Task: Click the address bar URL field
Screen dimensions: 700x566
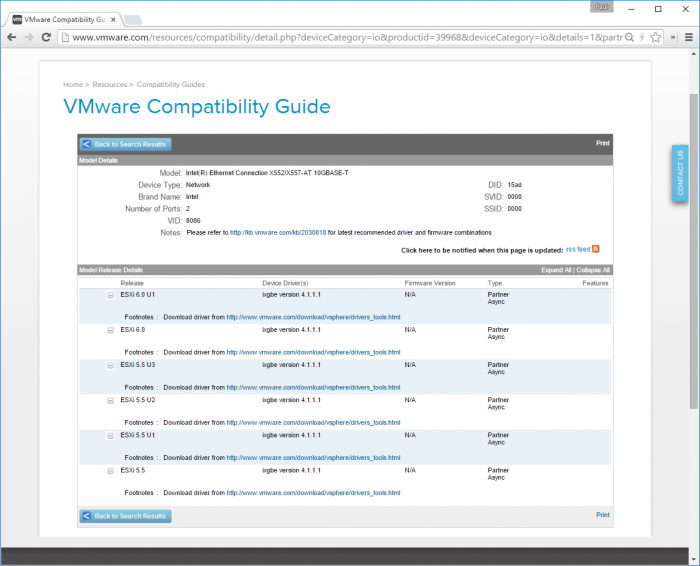Action: tap(347, 37)
